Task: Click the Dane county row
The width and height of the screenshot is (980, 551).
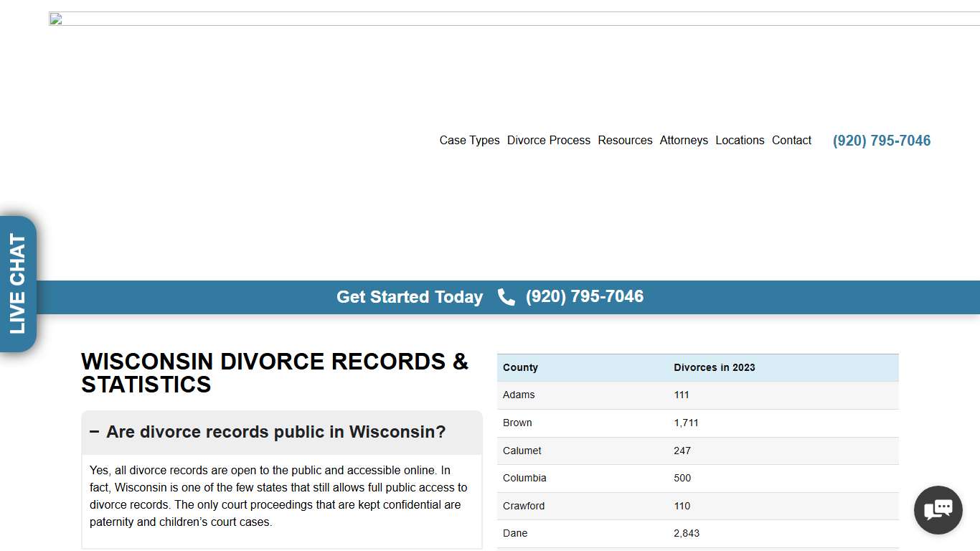Action: coord(515,533)
